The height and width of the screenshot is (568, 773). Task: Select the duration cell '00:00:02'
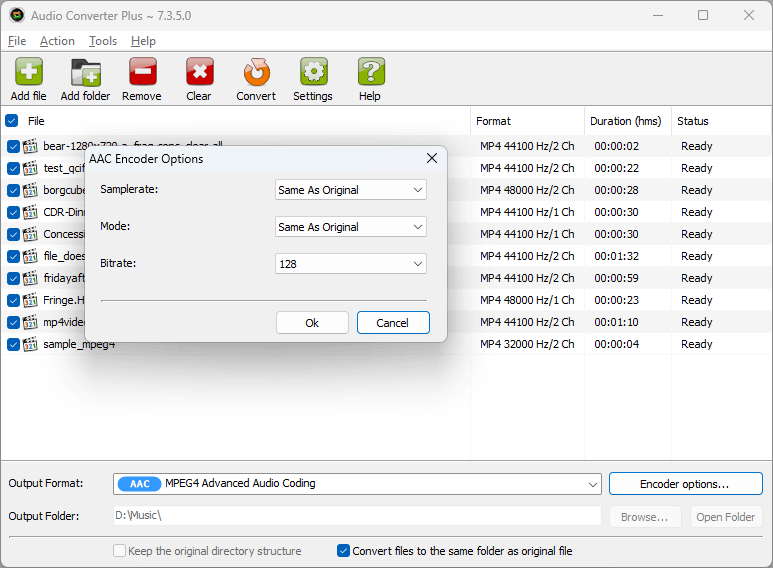[617, 146]
